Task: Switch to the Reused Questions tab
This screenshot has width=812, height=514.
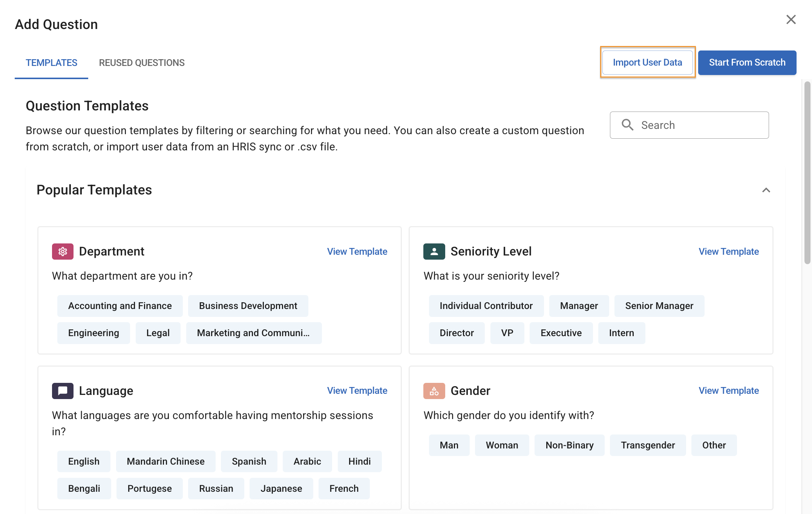Action: (142, 63)
